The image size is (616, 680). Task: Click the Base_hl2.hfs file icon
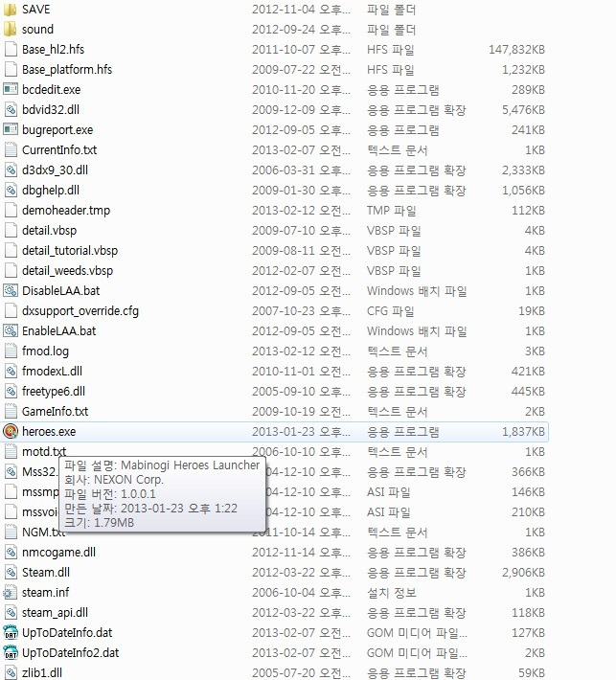pos(11,50)
